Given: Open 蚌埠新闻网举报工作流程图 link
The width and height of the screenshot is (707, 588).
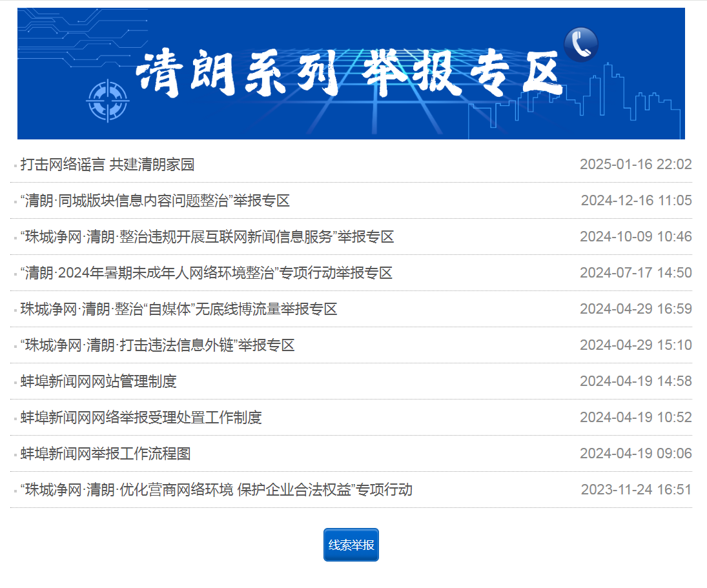Looking at the screenshot, I should click(105, 454).
